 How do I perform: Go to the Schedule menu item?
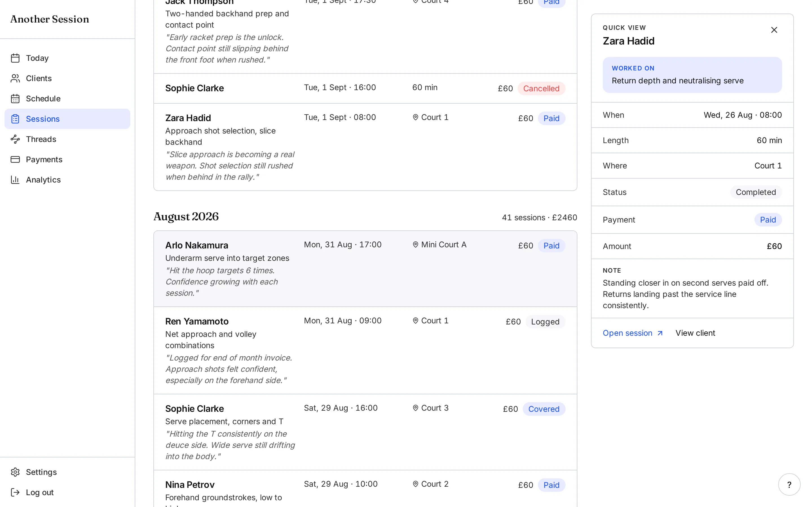pos(67,99)
